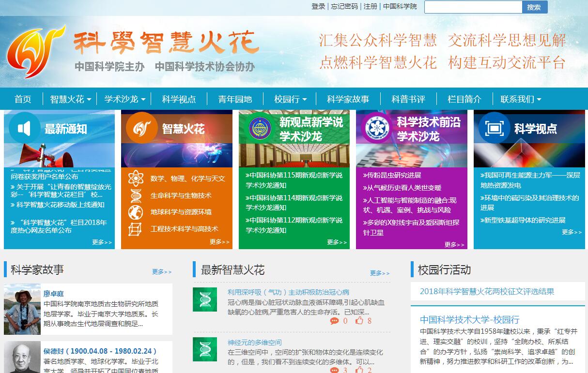
Task: Choose the cube icon for 工程技术科学与高技术
Action: 136,229
